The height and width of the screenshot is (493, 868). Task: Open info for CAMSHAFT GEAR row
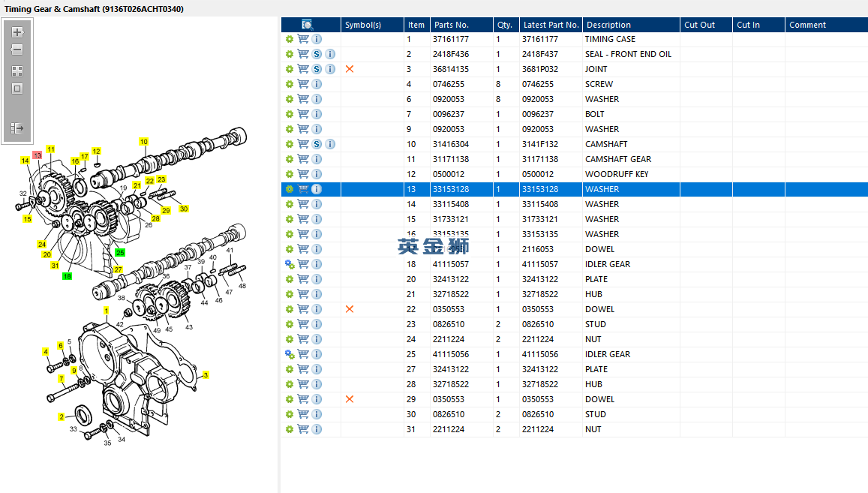point(317,159)
